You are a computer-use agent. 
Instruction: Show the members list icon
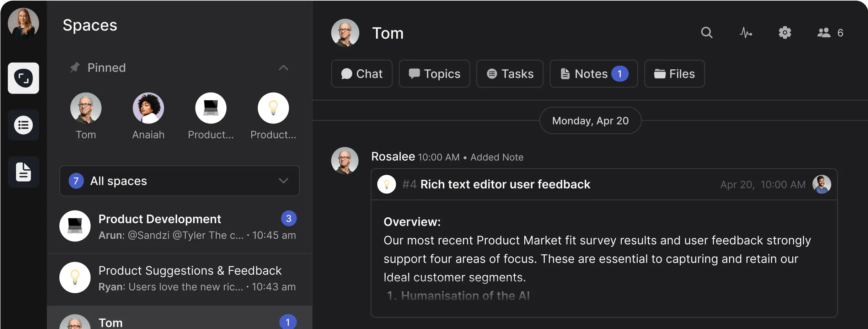tap(824, 33)
